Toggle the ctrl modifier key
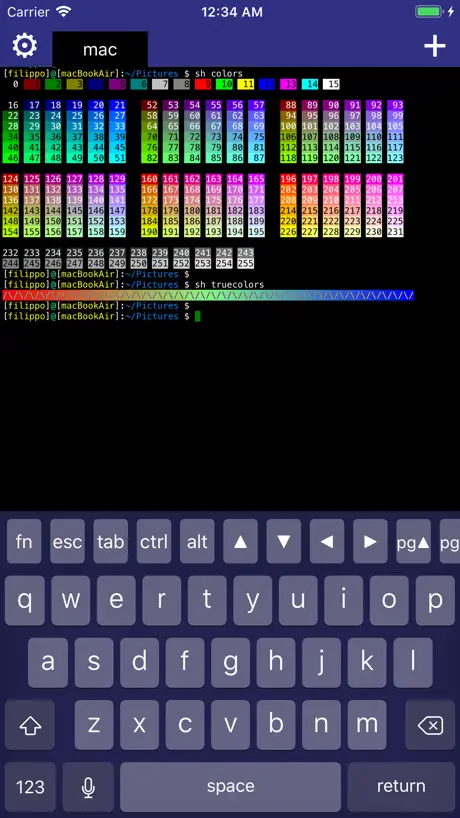Viewport: 460px width, 818px height. coord(154,542)
